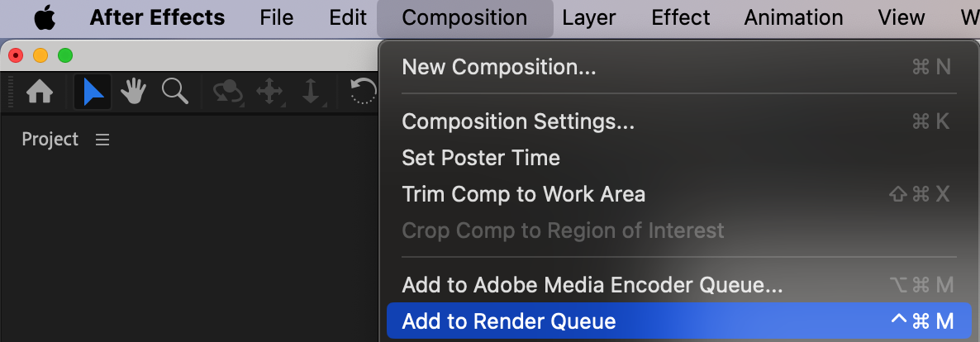
Task: Choose New Composition from the menu
Action: 498,67
